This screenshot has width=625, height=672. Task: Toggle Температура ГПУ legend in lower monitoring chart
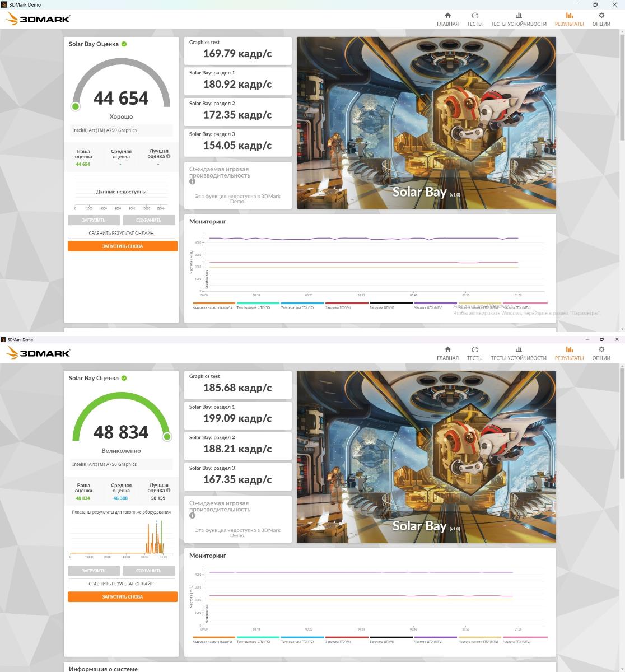coord(302,640)
